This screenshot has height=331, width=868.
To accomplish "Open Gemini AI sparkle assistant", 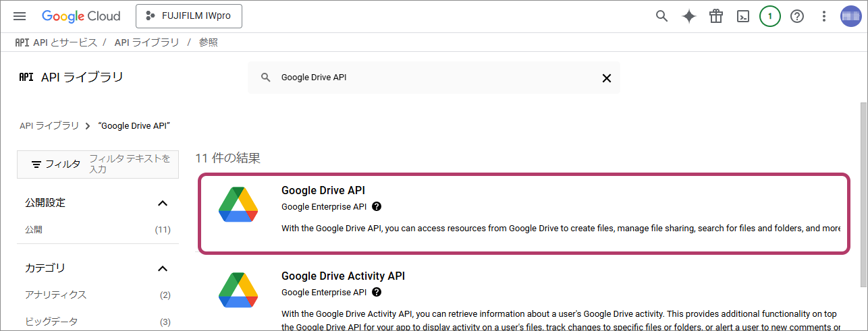I will point(689,16).
